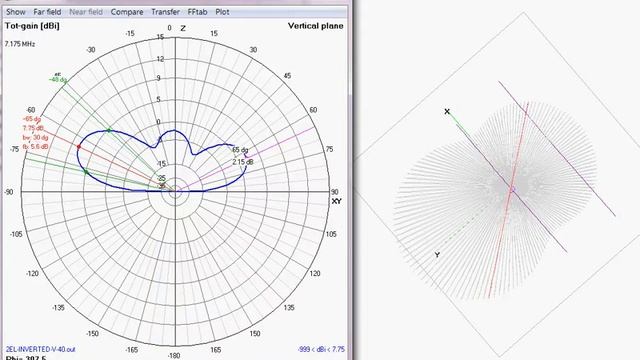Screen dimensions: 640x360
Task: Click the 'fb: 5.6 dB' front-back label
Action: pyautogui.click(x=36, y=147)
